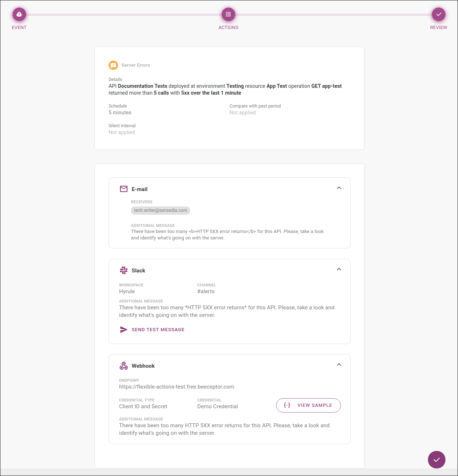
Task: Click the paper plane send icon
Action: pos(124,329)
